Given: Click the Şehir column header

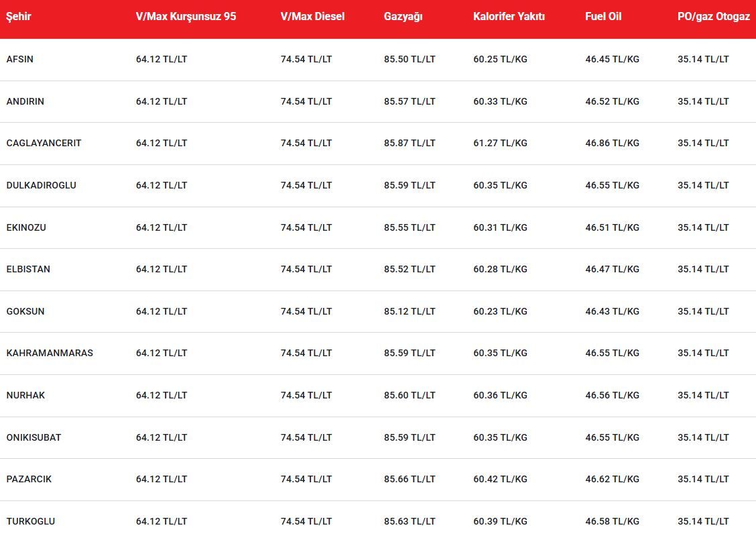Looking at the screenshot, I should (x=19, y=17).
